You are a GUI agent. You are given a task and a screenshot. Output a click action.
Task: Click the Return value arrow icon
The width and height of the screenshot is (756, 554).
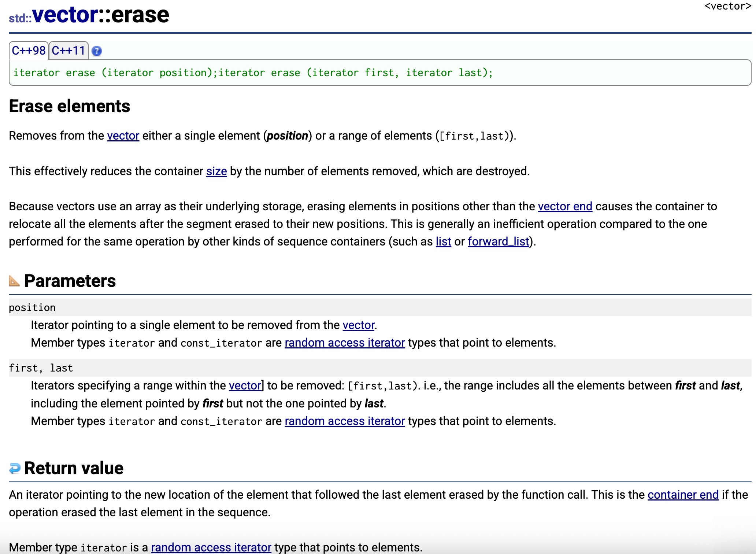click(x=15, y=468)
